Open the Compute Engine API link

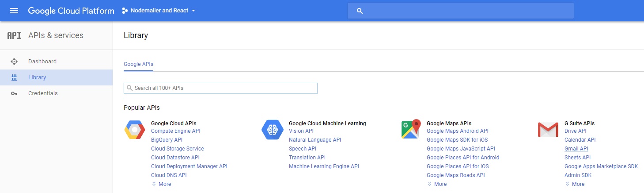[x=175, y=131]
